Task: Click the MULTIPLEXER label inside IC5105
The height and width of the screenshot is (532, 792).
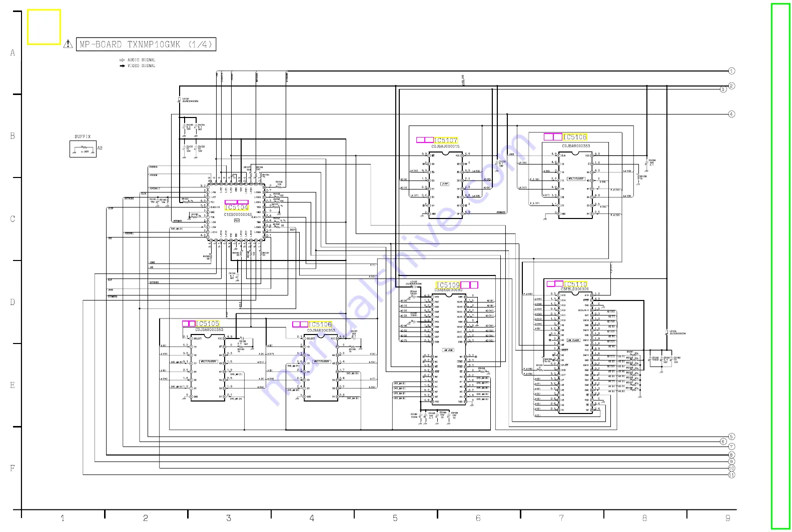Action: click(208, 361)
